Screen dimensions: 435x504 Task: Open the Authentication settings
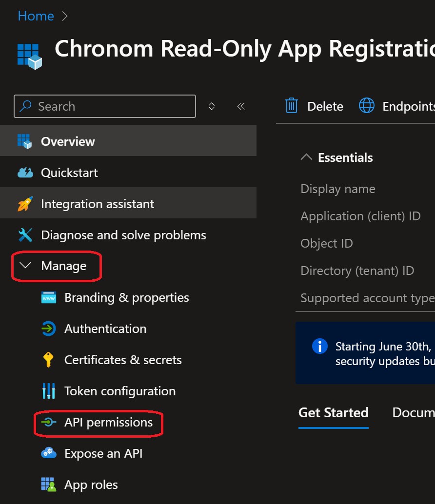pyautogui.click(x=105, y=329)
